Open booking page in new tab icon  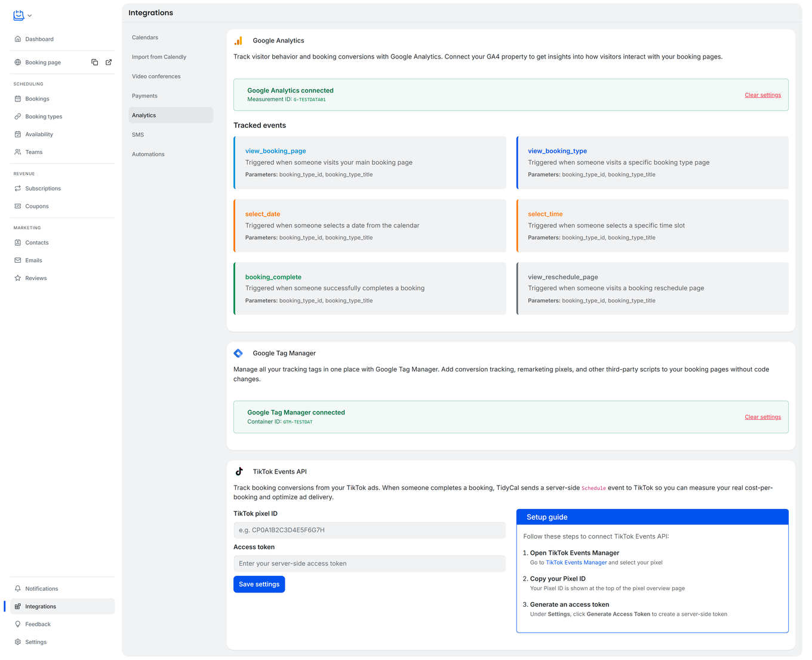click(109, 62)
